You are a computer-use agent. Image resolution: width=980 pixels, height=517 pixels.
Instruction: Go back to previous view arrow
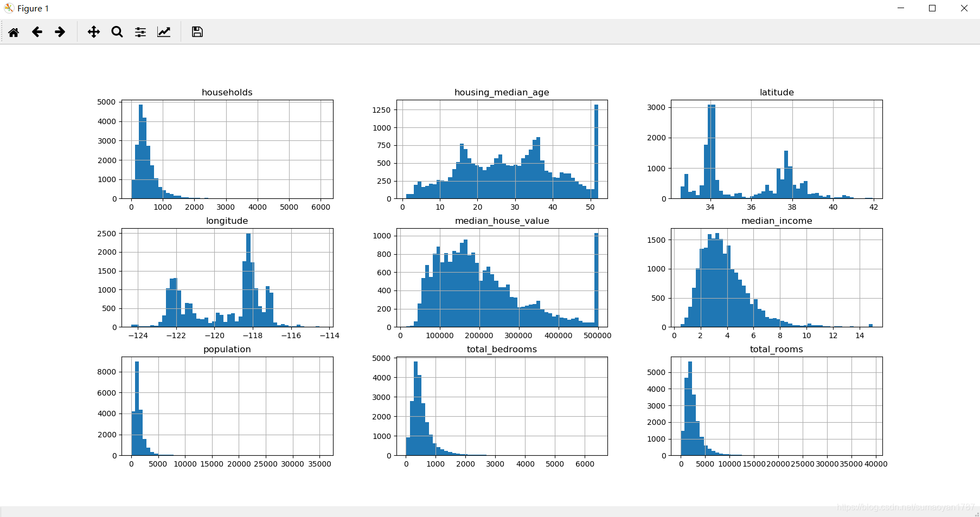(37, 32)
